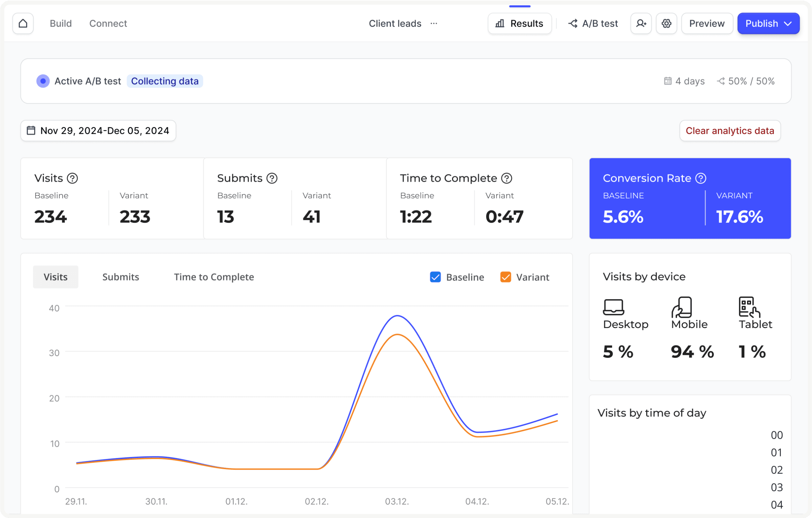The image size is (812, 518).
Task: Switch the chart to Time to Complete tab
Action: click(x=214, y=277)
